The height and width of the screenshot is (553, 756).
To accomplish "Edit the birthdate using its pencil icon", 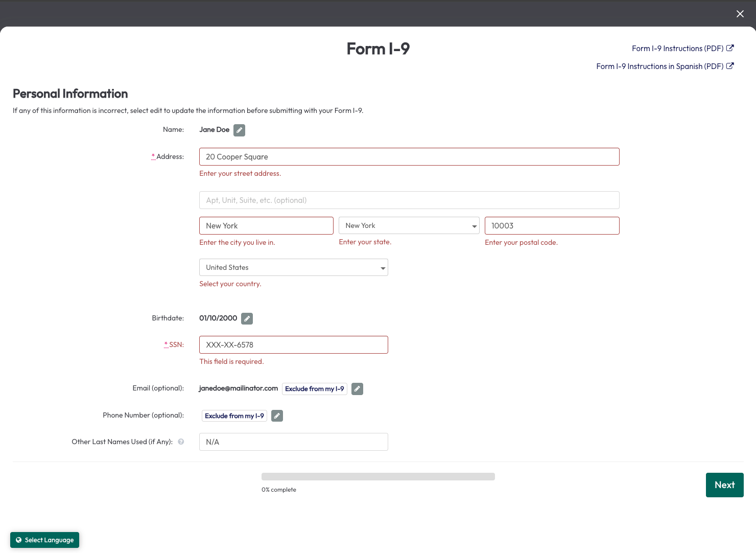I will tap(247, 319).
